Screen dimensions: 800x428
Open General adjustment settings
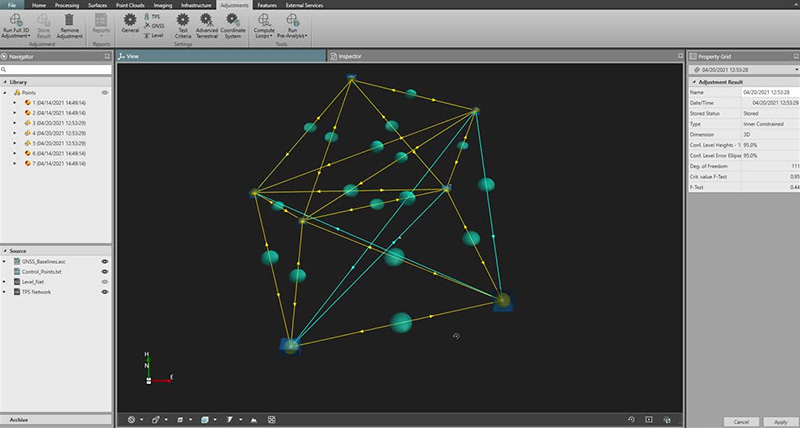tap(130, 19)
